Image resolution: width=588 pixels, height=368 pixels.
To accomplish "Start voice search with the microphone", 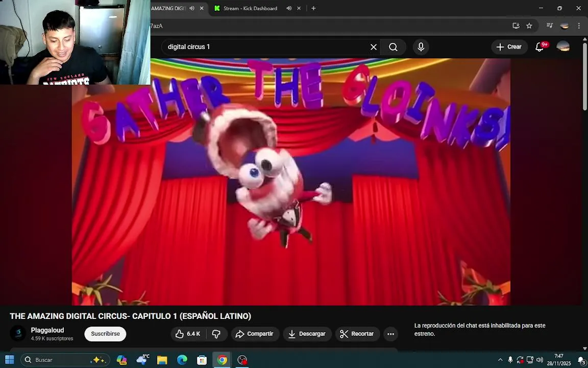I will (x=421, y=47).
